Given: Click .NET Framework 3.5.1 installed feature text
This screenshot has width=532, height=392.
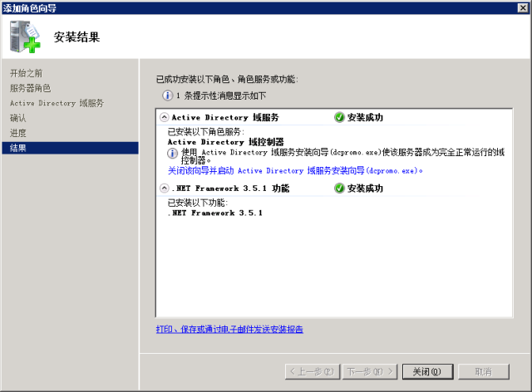Looking at the screenshot, I should (214, 213).
